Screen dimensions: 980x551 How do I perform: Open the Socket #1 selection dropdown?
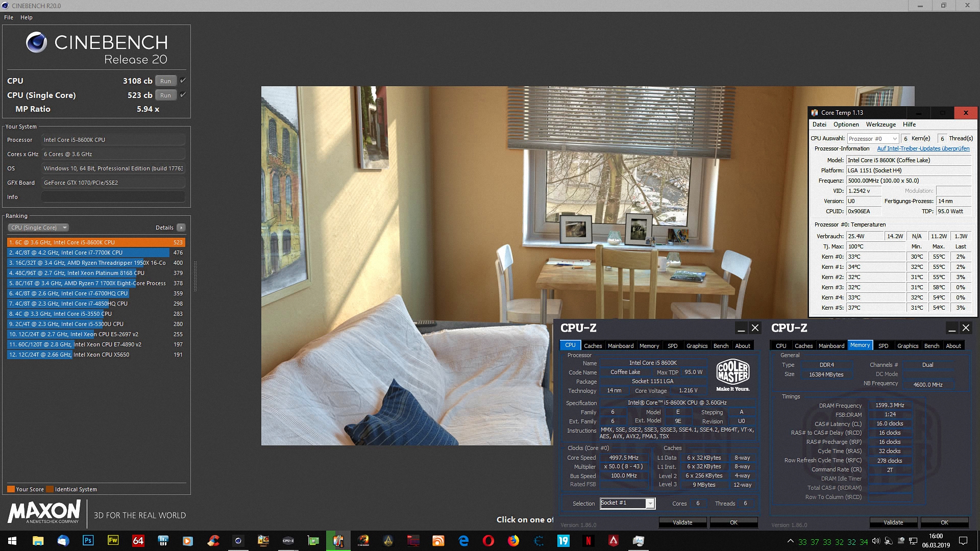(650, 504)
